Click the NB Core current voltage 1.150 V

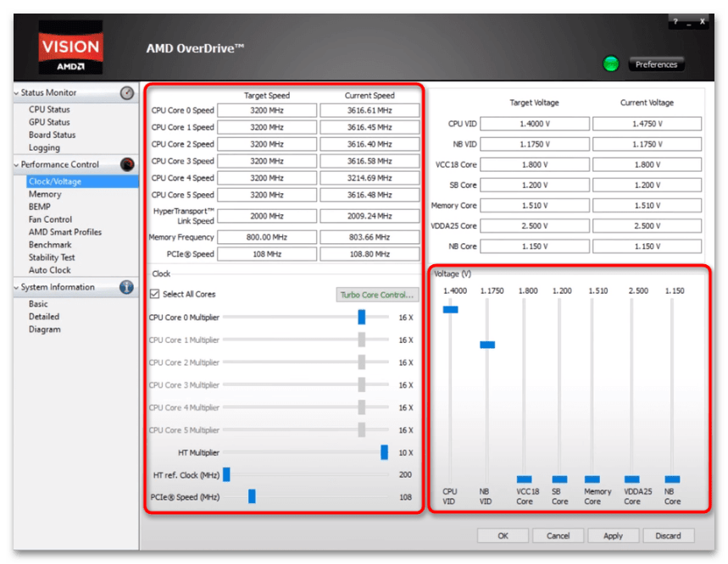(x=647, y=246)
